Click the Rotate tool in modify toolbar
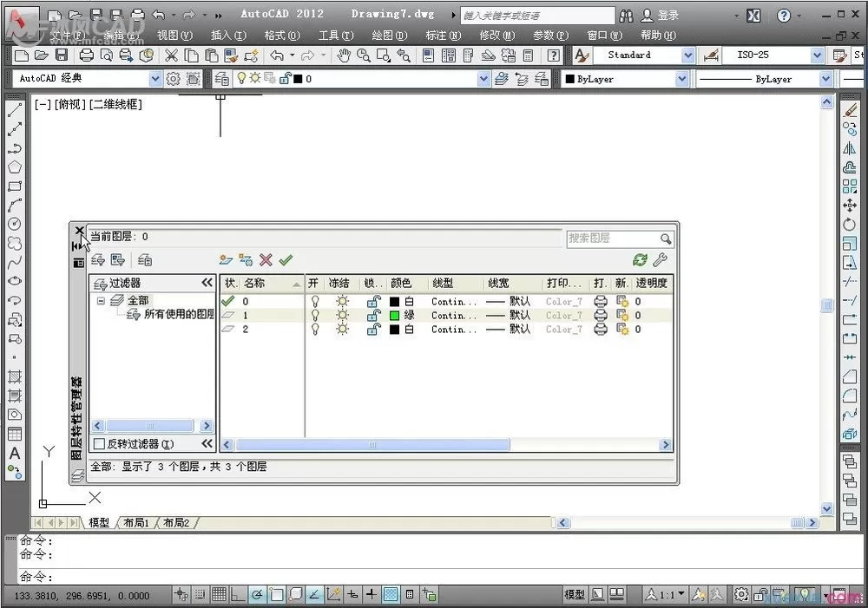The width and height of the screenshot is (868, 608). click(850, 224)
